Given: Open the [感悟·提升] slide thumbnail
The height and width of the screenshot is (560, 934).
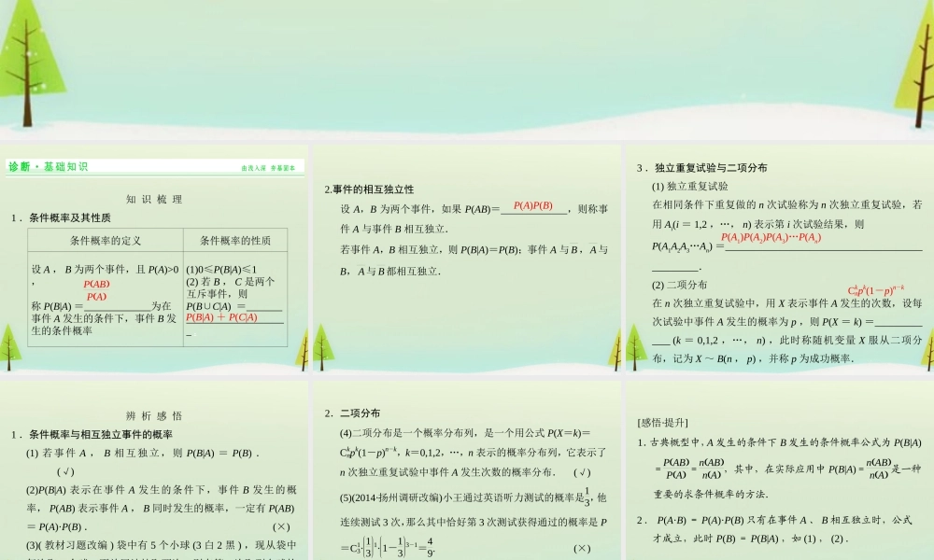Looking at the screenshot, I should [x=780, y=470].
